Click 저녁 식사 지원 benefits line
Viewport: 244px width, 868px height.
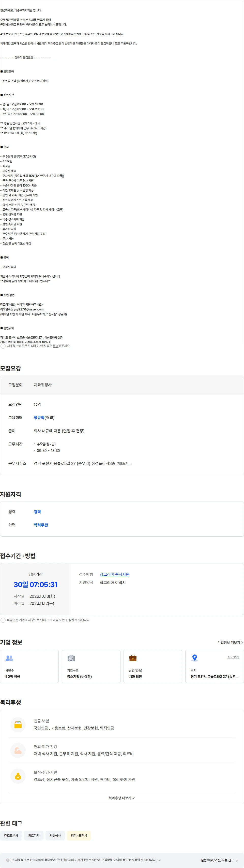pyautogui.click(x=83, y=754)
